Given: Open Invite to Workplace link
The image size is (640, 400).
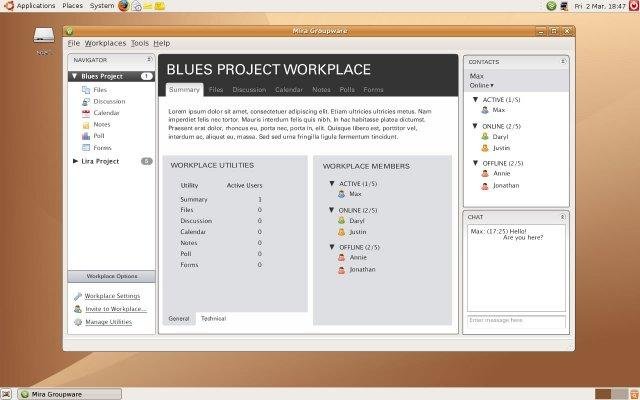Looking at the screenshot, I should point(116,309).
